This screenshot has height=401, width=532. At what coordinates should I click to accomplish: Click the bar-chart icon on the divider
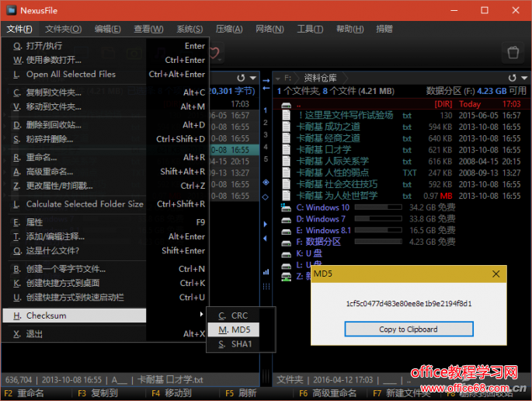click(x=266, y=272)
